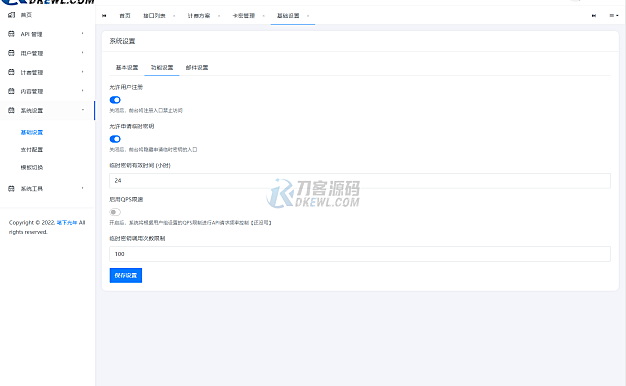The height and width of the screenshot is (386, 626).
Task: Switch to the 计费方案 tab
Action: (199, 16)
